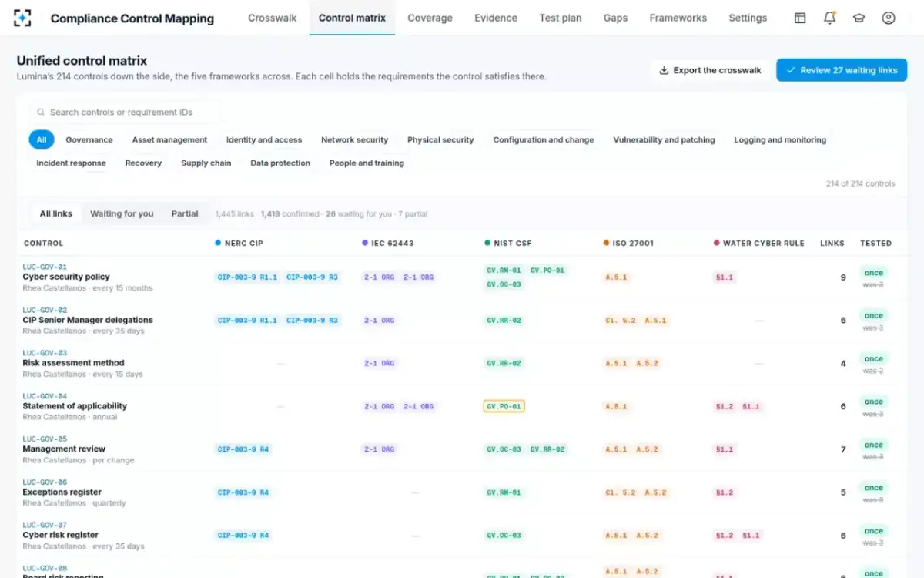This screenshot has height=578, width=924.
Task: Click GV.OC-03 chip in Cyber risk register row
Action: pyautogui.click(x=504, y=536)
